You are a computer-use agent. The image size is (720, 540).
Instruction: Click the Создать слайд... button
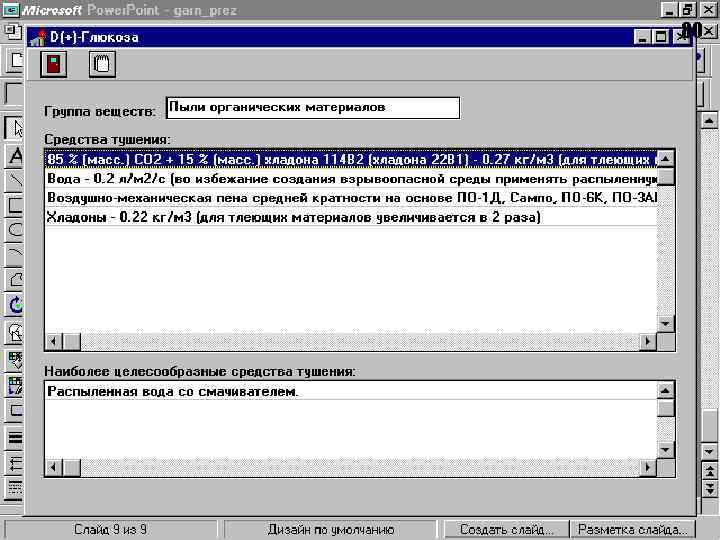tap(506, 529)
